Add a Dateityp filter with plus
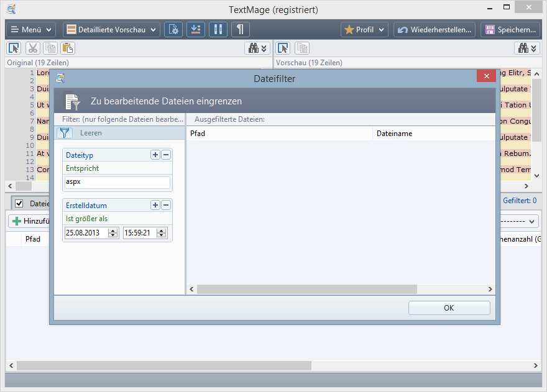 pyautogui.click(x=155, y=155)
